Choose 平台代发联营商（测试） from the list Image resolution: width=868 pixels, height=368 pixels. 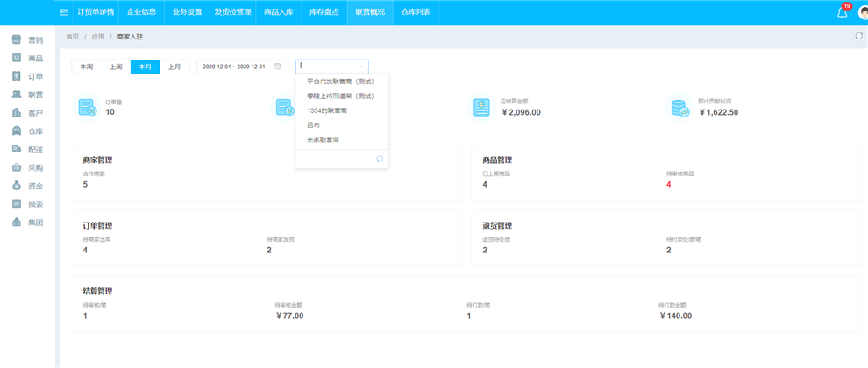point(341,81)
